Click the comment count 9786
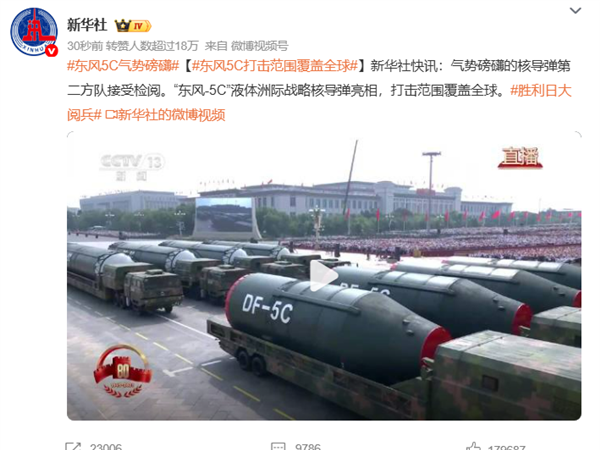The image size is (600, 450). tap(308, 447)
